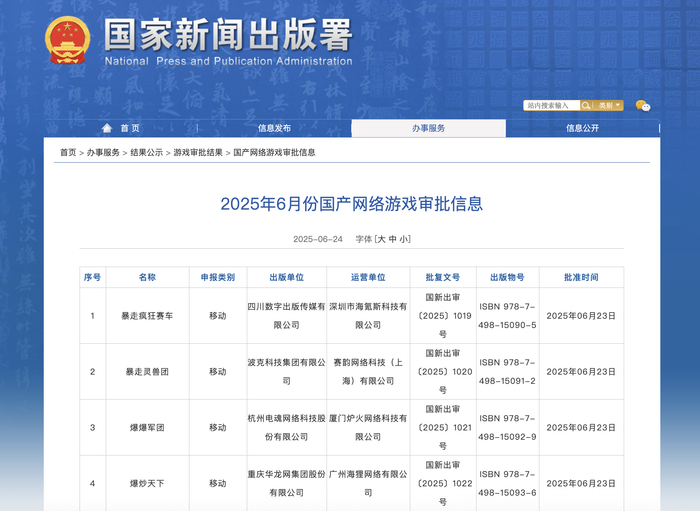Image resolution: width=700 pixels, height=511 pixels.
Task: Switch to the 办事服务 tab
Action: click(428, 128)
